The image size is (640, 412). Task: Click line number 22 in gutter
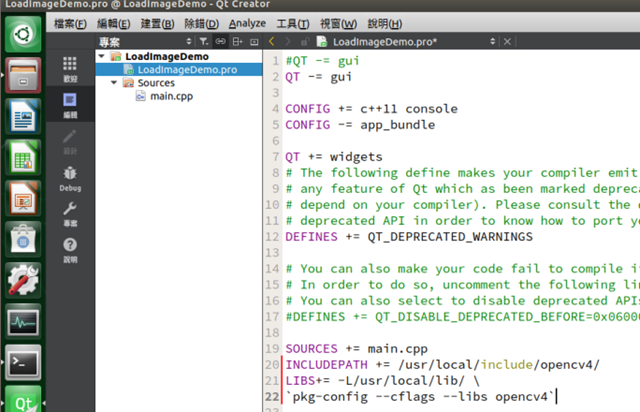[x=272, y=396]
